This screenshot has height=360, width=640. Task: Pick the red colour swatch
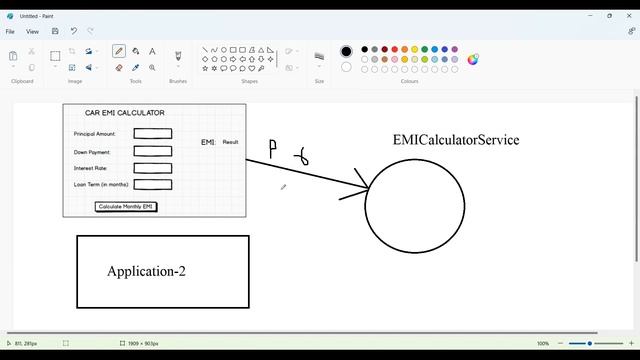(x=395, y=49)
